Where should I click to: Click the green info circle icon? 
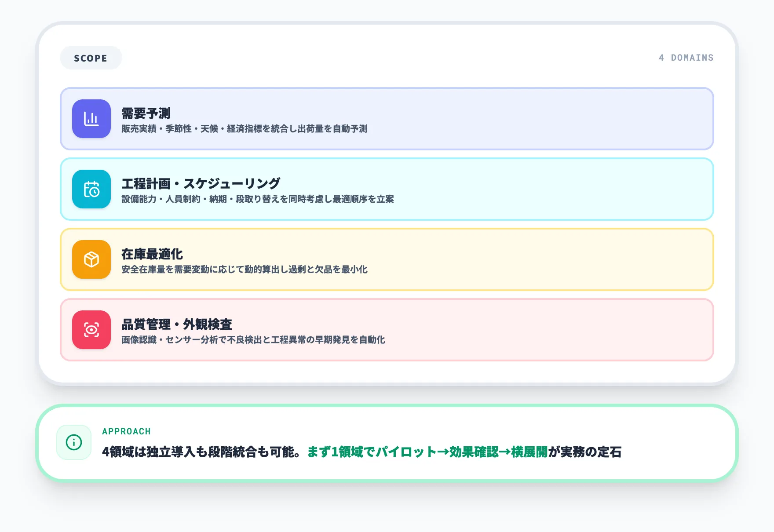tap(74, 442)
